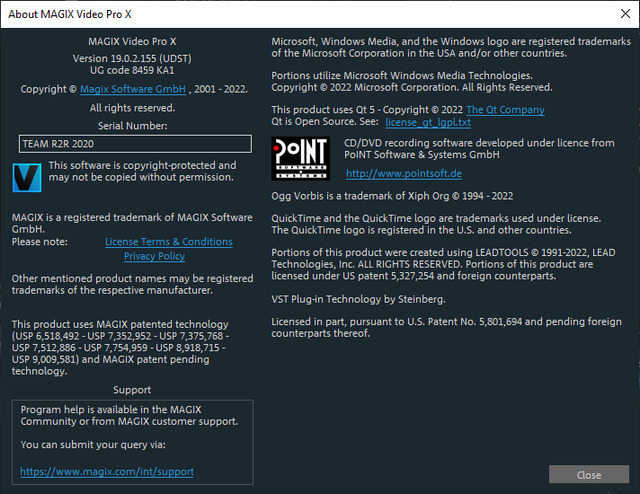
Task: Open the Magix Software GmbH link
Action: (133, 89)
